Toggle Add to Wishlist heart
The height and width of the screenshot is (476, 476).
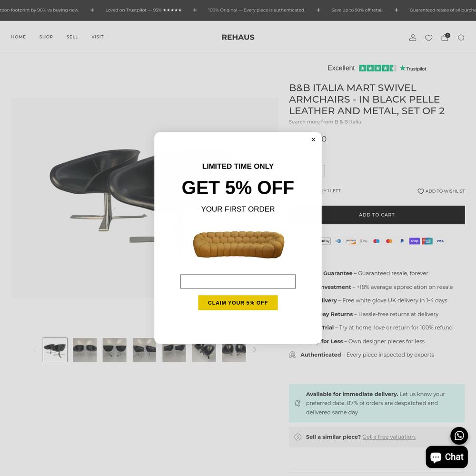[420, 191]
